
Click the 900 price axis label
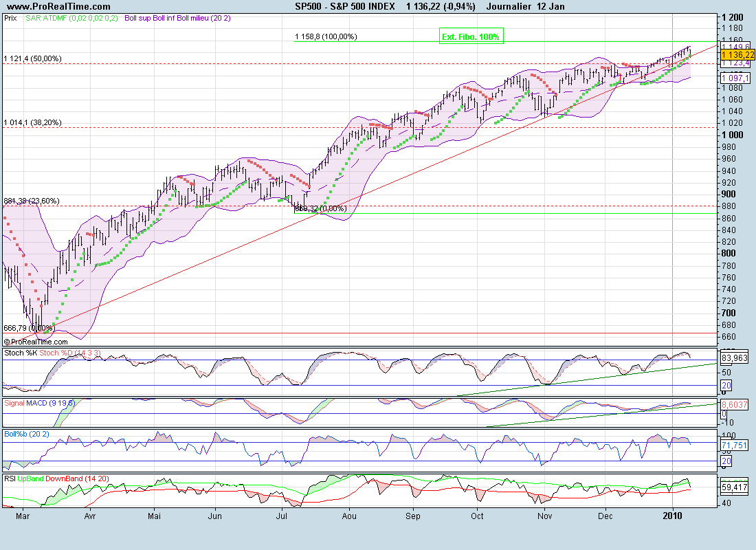729,194
